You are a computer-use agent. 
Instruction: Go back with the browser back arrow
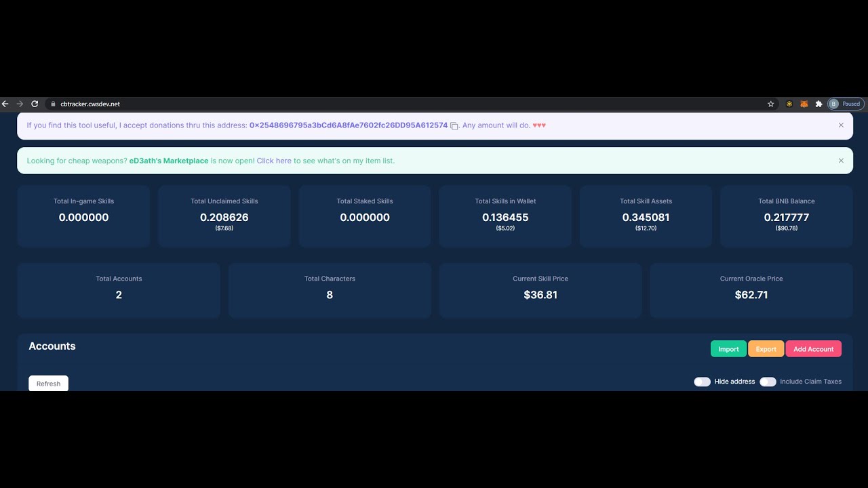[x=5, y=104]
